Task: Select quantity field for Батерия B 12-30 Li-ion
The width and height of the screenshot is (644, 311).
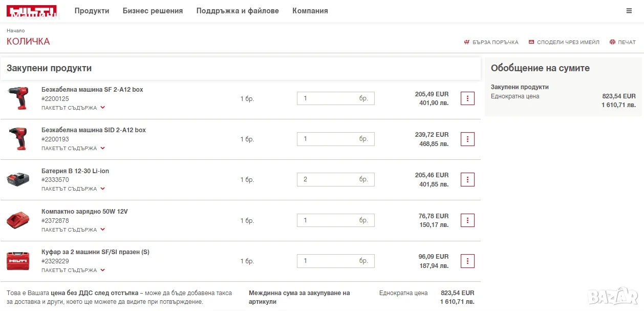Action: tap(336, 179)
